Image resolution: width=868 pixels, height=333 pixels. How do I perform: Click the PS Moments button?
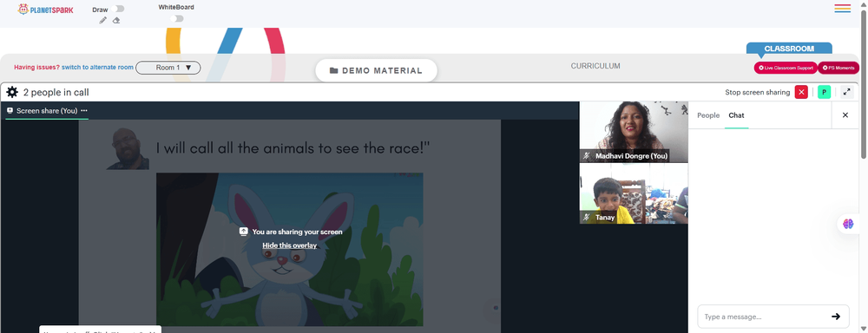click(838, 68)
